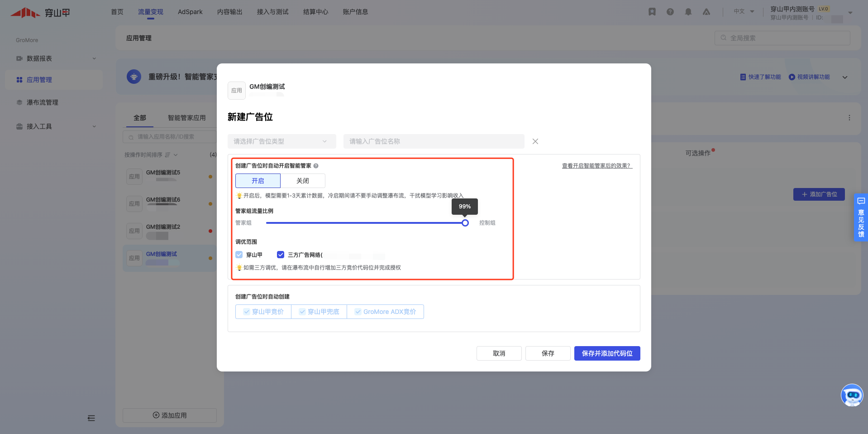This screenshot has width=868, height=434.
Task: Open the notification bell icon
Action: click(688, 12)
